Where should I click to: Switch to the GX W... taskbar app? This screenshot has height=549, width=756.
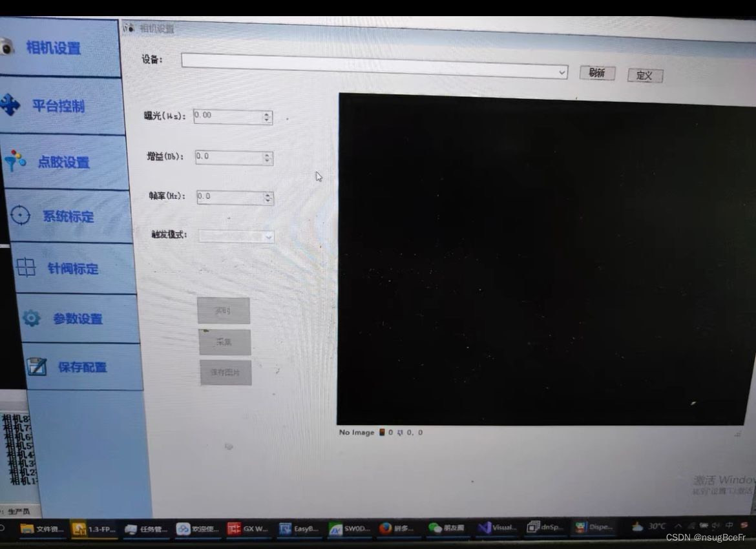tap(248, 529)
